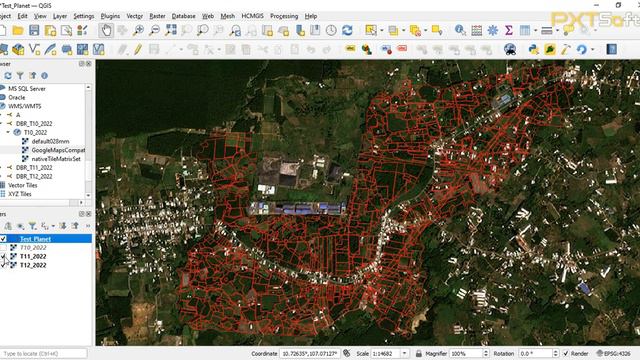Open the Layer menu
The height and width of the screenshot is (360, 640).
[60, 16]
